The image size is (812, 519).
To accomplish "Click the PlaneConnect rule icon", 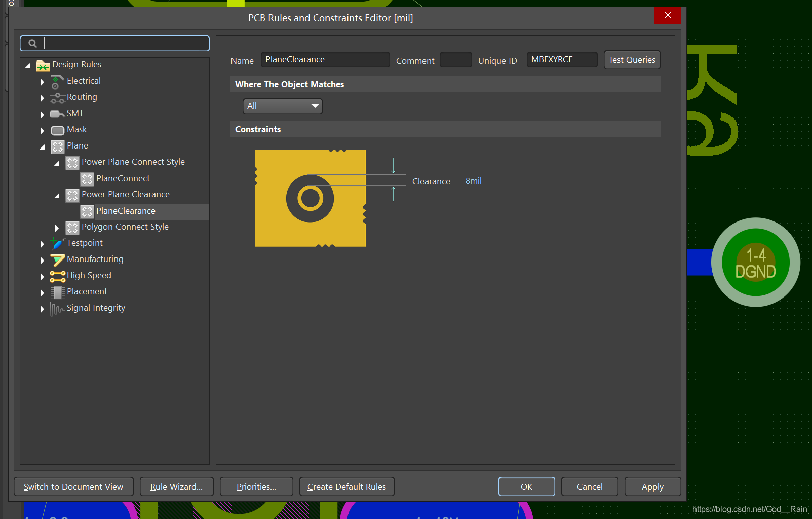I will pyautogui.click(x=87, y=179).
